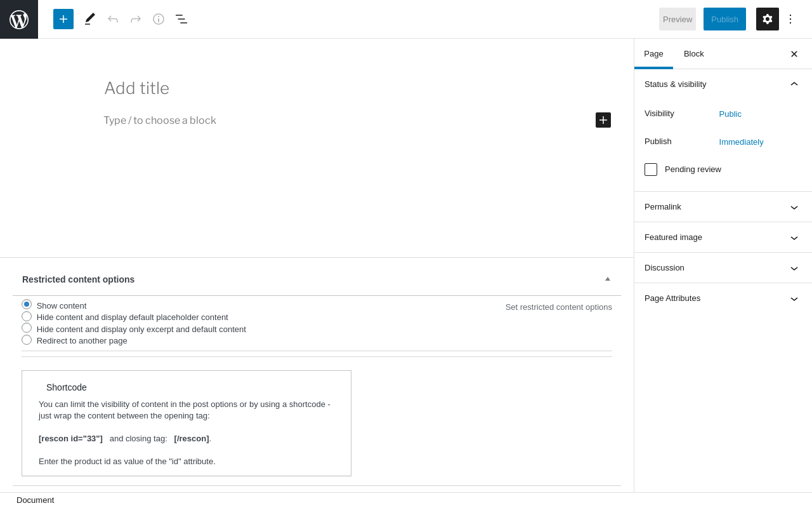The image size is (812, 508).
Task: Expand the Permalink panel
Action: pyautogui.click(x=723, y=207)
